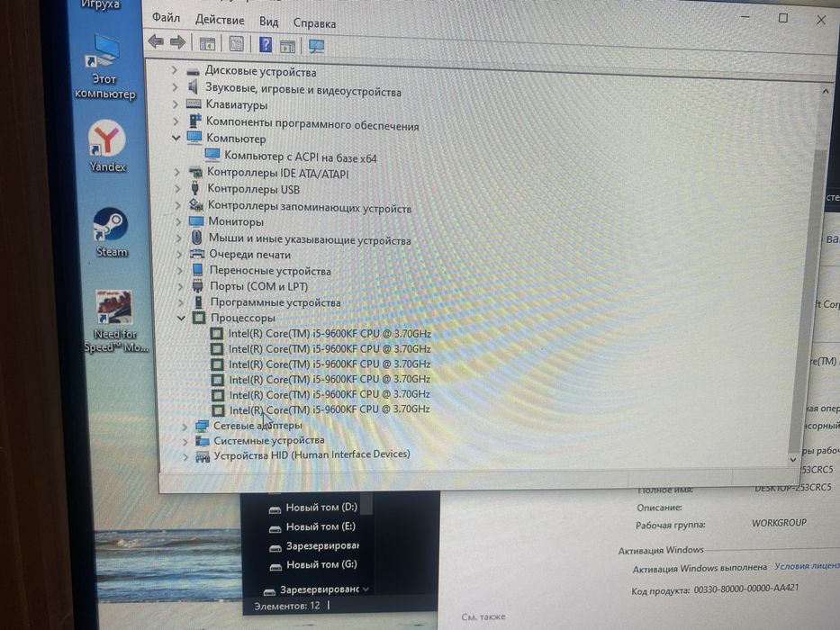Select Контроллеры запоминающих устройств tree item

[x=309, y=206]
